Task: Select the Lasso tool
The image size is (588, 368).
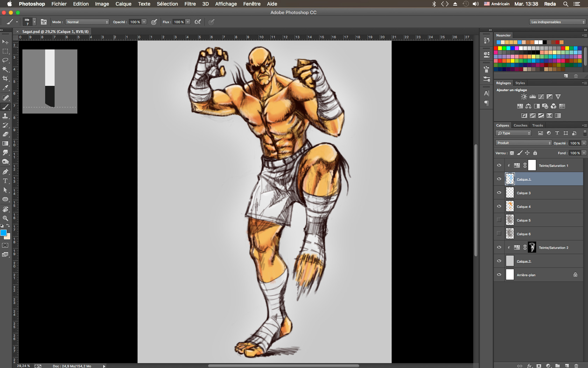Action: coord(5,60)
